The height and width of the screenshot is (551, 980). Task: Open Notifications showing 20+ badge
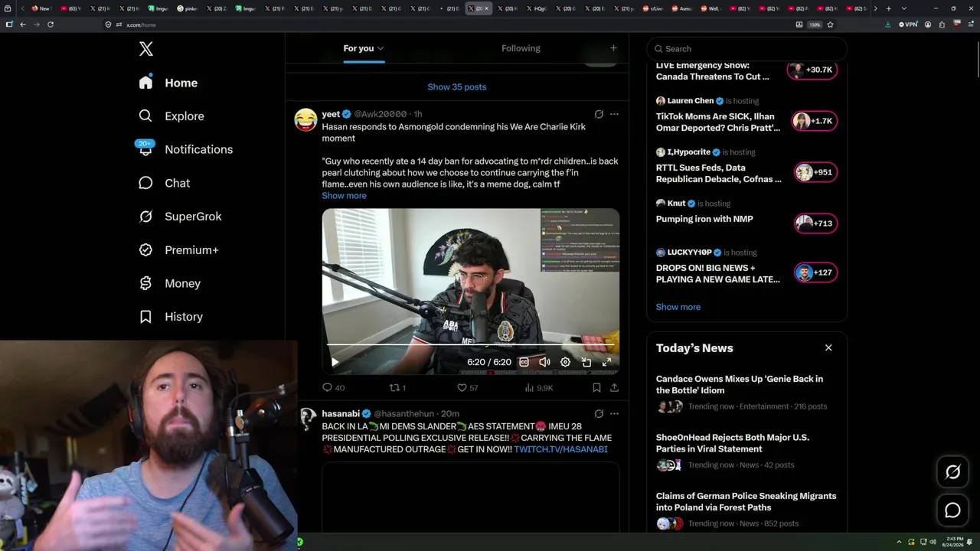[x=185, y=149]
